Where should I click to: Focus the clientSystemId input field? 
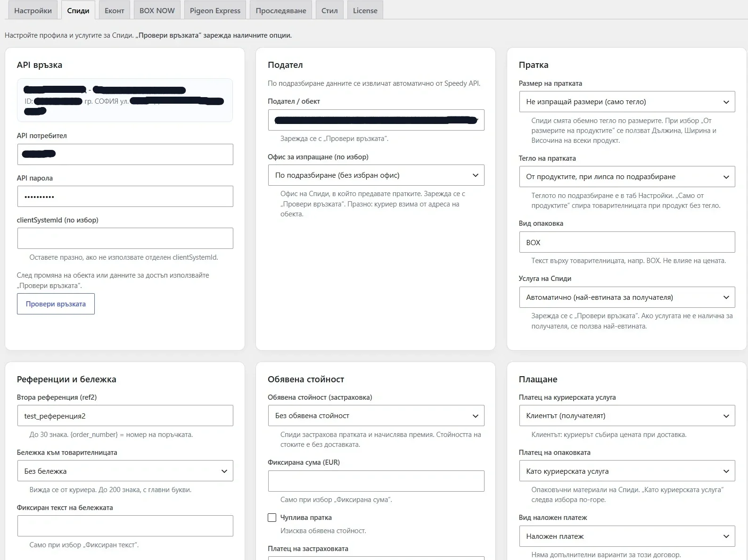(125, 238)
